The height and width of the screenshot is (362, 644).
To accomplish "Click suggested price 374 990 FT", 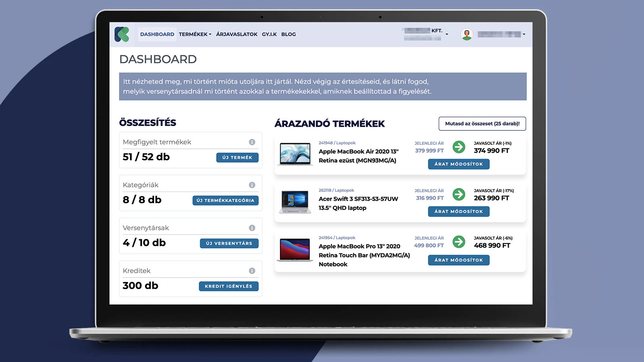I will [x=491, y=151].
